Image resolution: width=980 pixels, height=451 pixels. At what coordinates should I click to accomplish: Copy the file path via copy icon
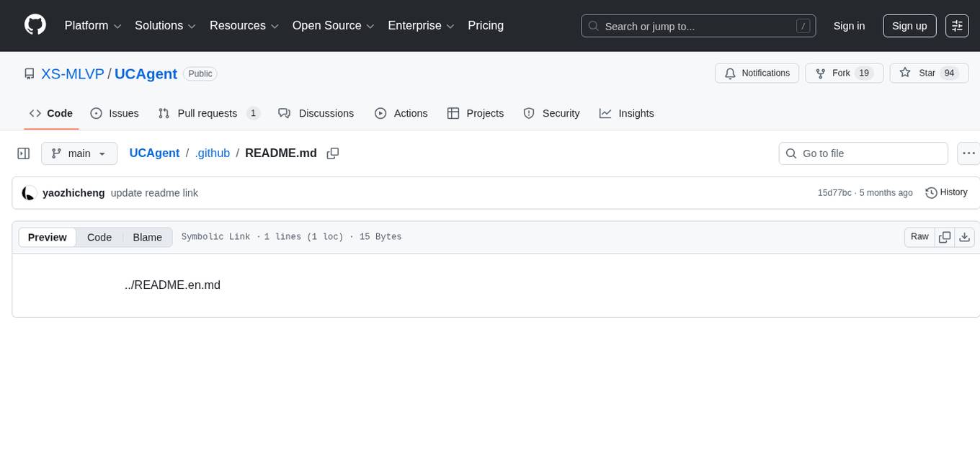332,153
